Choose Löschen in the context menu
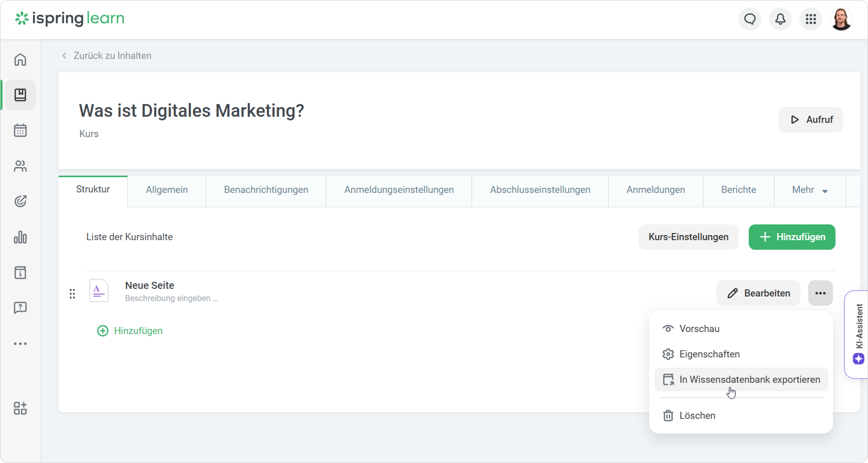The height and width of the screenshot is (463, 868). (x=697, y=416)
